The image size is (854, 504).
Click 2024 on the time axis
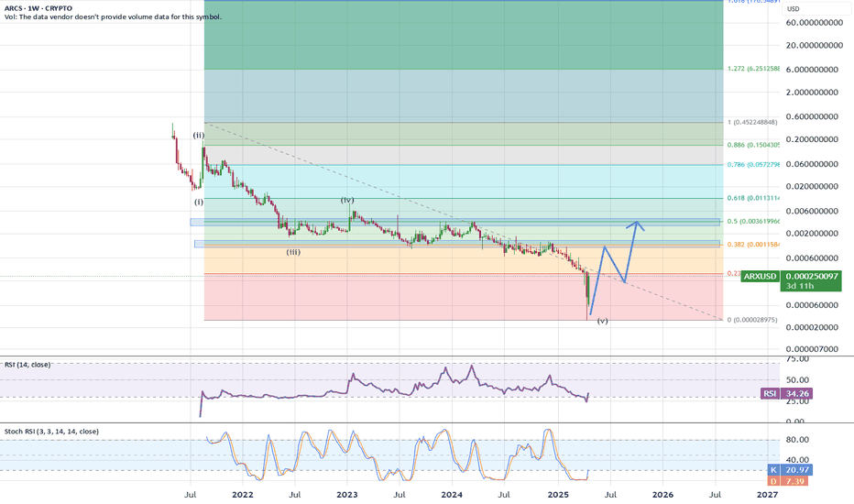point(452,495)
